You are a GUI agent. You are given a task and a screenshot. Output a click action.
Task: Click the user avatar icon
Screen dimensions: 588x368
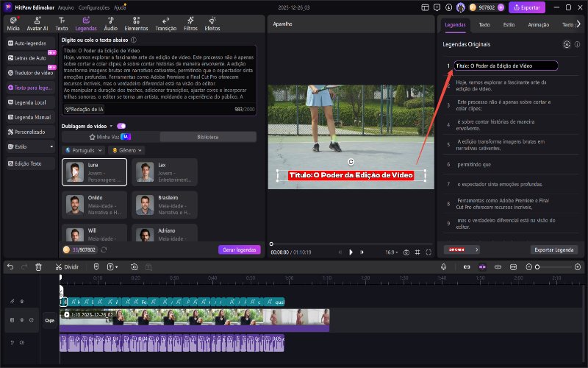click(x=461, y=7)
